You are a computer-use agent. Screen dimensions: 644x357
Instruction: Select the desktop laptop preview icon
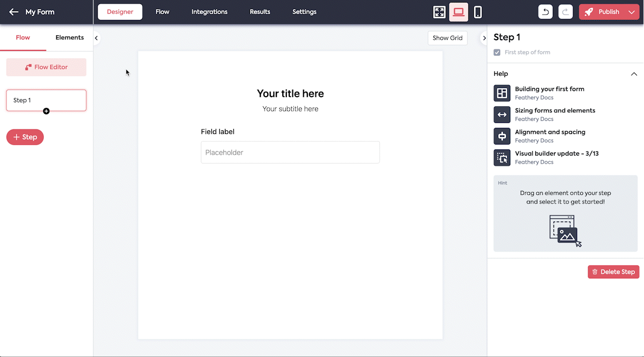[x=458, y=12]
